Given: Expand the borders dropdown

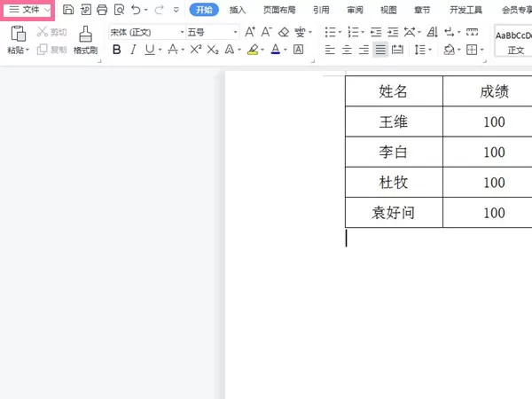Looking at the screenshot, I should click(x=481, y=50).
